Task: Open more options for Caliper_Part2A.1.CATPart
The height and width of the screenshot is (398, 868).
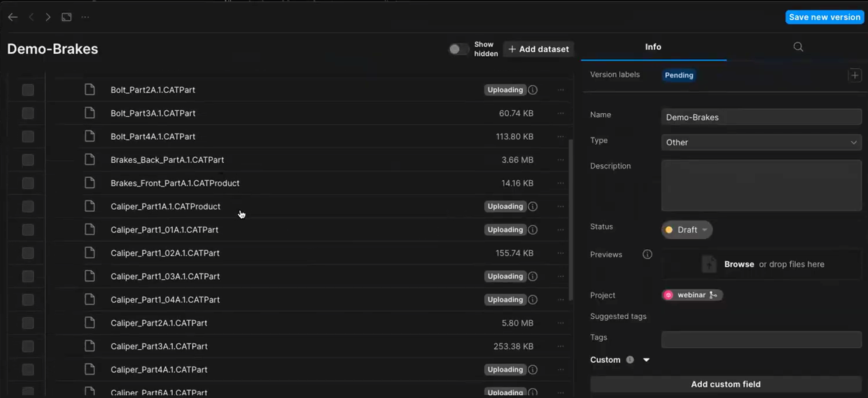Action: click(560, 323)
